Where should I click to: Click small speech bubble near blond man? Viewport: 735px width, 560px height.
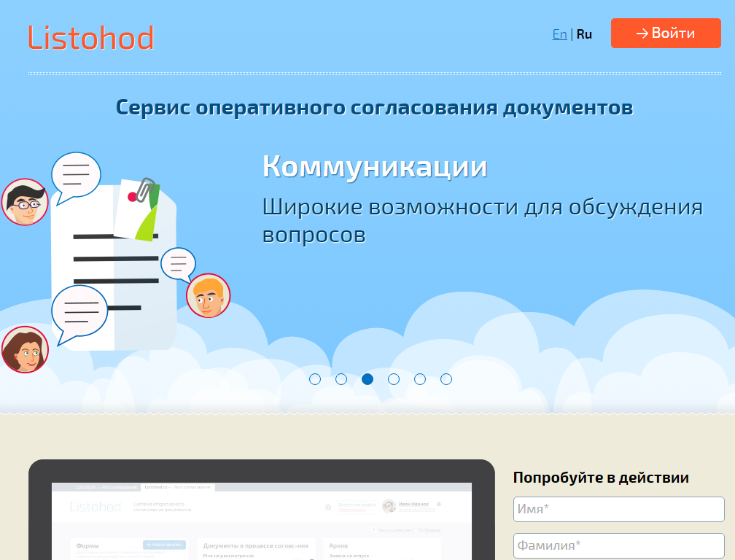click(178, 264)
